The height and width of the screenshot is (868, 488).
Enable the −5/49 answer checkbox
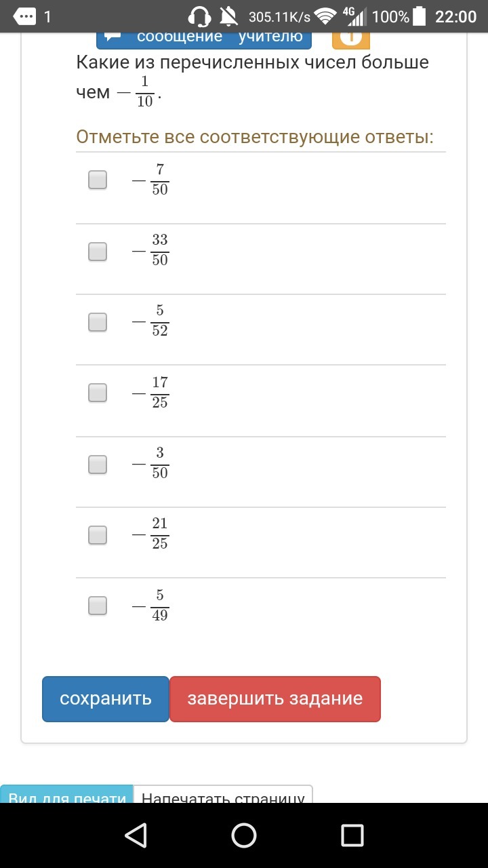tap(98, 606)
